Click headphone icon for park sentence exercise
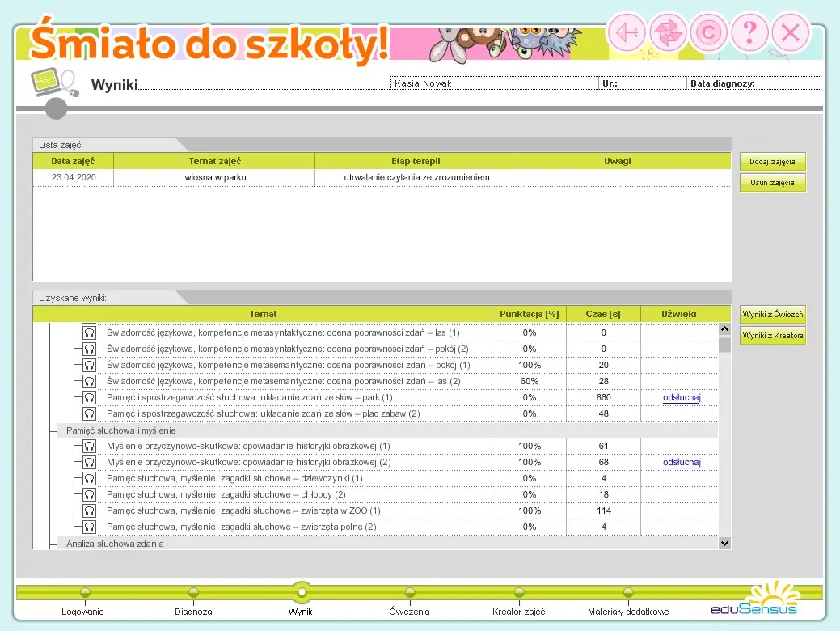Image resolution: width=840 pixels, height=631 pixels. (90, 398)
